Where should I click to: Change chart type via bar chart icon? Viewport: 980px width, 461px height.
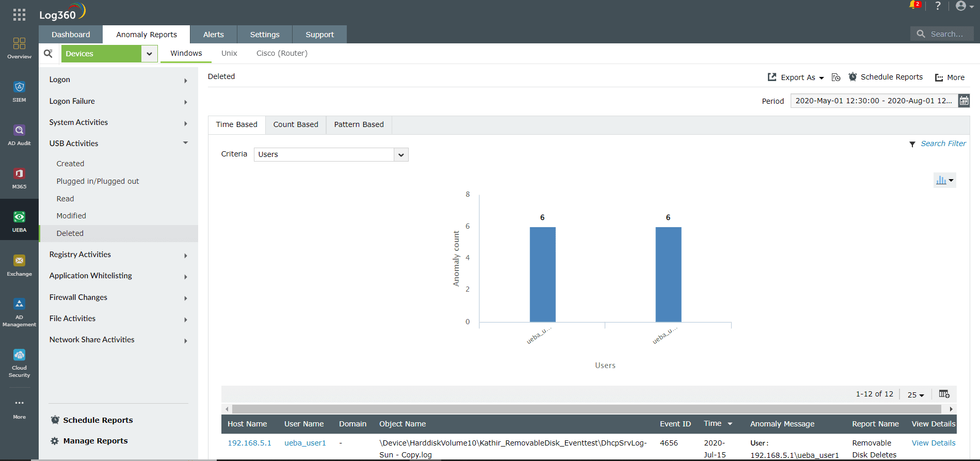click(944, 180)
